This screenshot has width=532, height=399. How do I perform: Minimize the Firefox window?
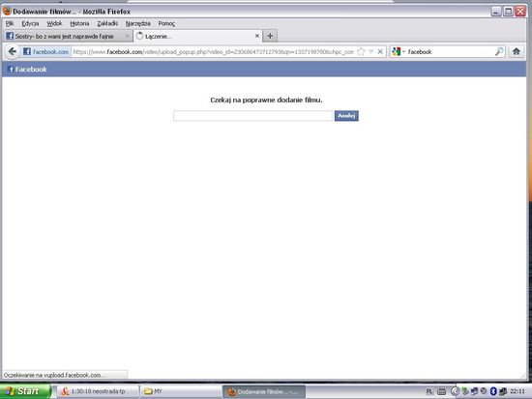pyautogui.click(x=496, y=12)
